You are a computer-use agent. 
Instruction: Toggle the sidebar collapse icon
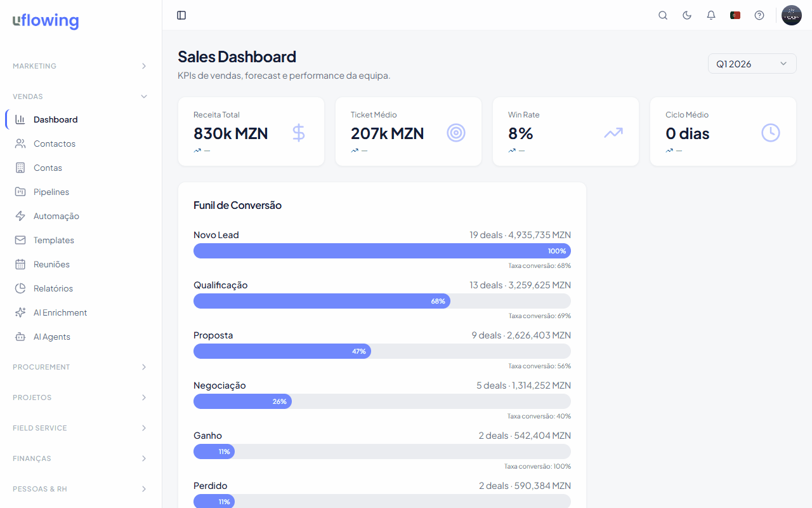click(x=181, y=15)
